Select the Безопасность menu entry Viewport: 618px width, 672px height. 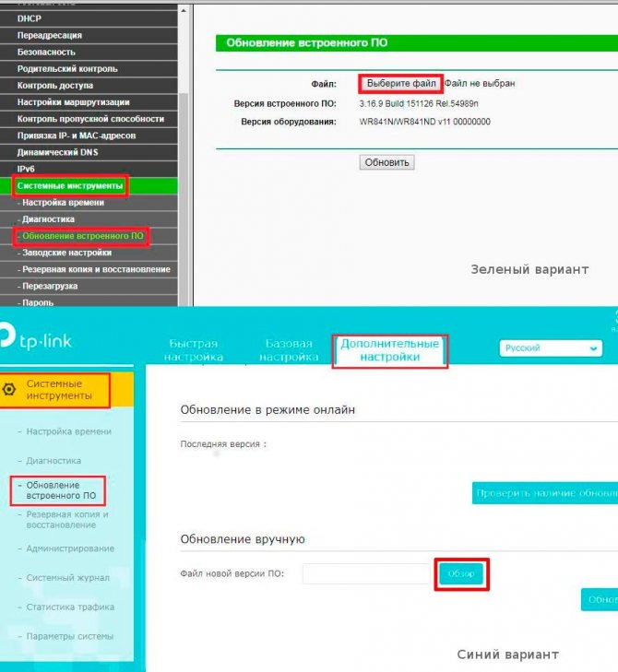point(46,52)
